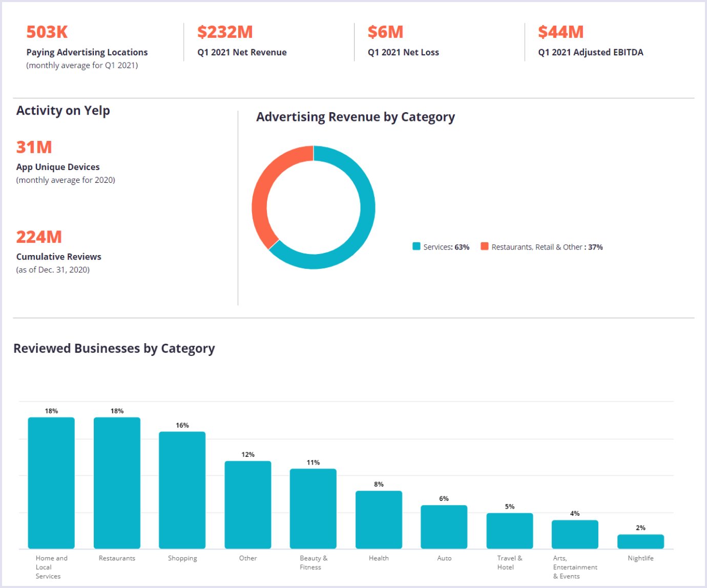Click the 'Beauty & Fitness' axis label
This screenshot has height=588, width=707.
[314, 562]
